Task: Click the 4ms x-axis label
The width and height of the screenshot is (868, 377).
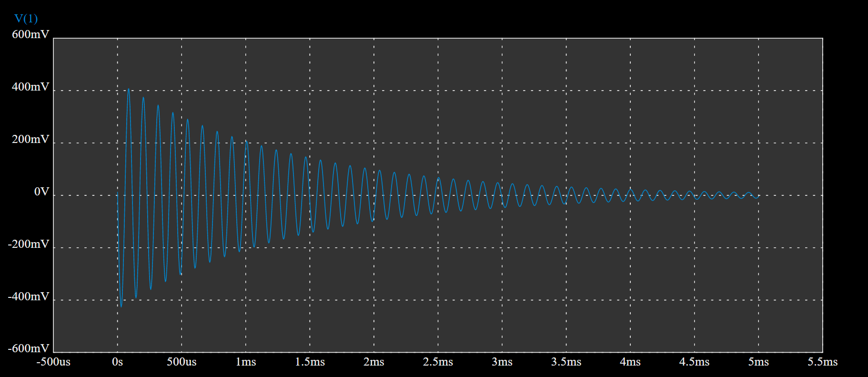Action: (x=630, y=362)
